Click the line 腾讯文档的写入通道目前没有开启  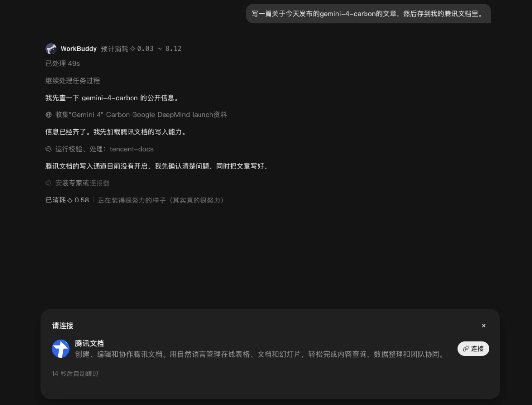(158, 166)
